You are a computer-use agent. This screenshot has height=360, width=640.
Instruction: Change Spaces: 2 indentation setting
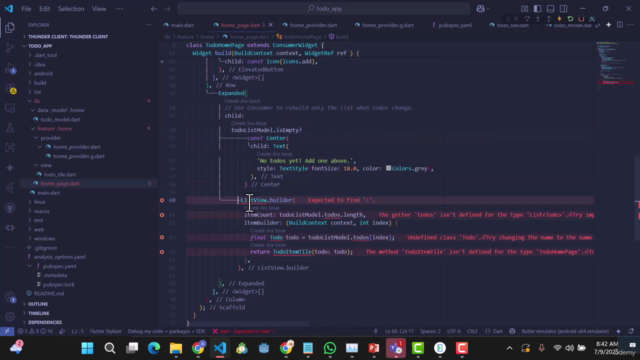pyautogui.click(x=430, y=331)
